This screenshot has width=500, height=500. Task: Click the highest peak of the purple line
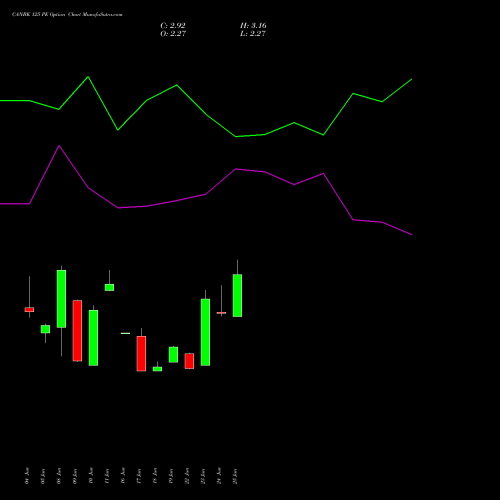tap(59, 146)
